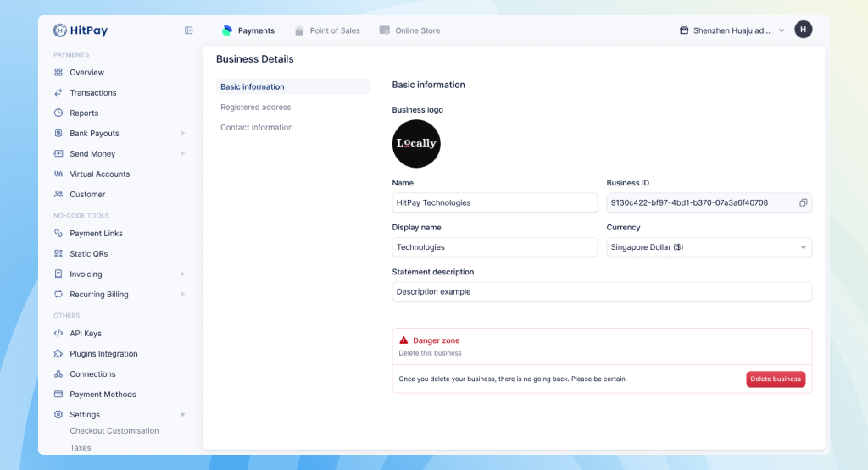The image size is (868, 470).
Task: Click the Payment Links chain icon
Action: [58, 234]
